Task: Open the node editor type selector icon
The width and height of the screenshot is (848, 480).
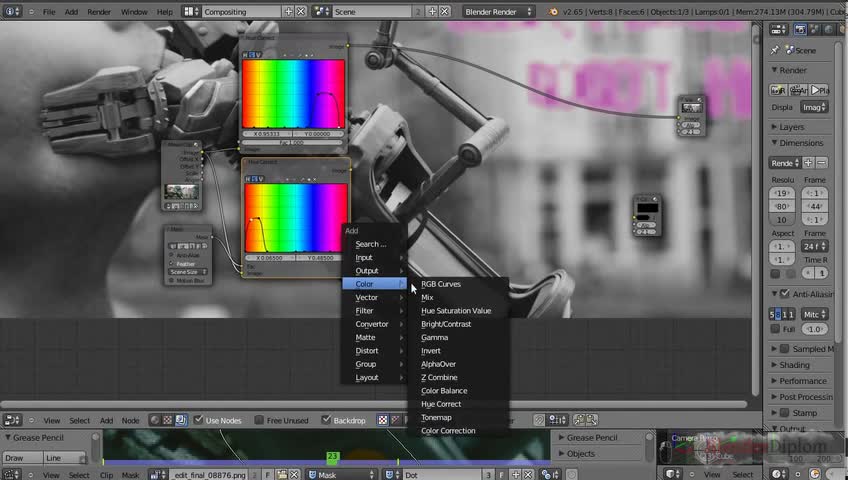Action: coord(12,420)
